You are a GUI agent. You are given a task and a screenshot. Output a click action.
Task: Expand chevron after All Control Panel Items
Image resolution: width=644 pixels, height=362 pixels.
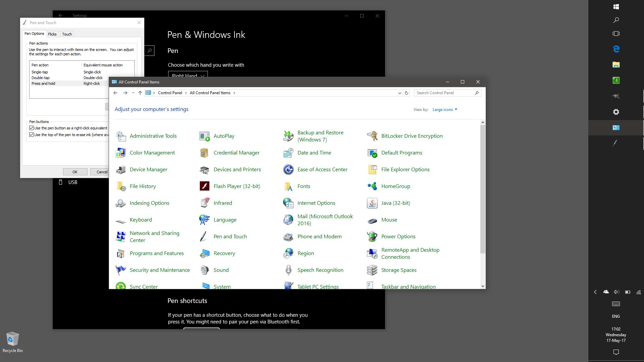pyautogui.click(x=234, y=93)
